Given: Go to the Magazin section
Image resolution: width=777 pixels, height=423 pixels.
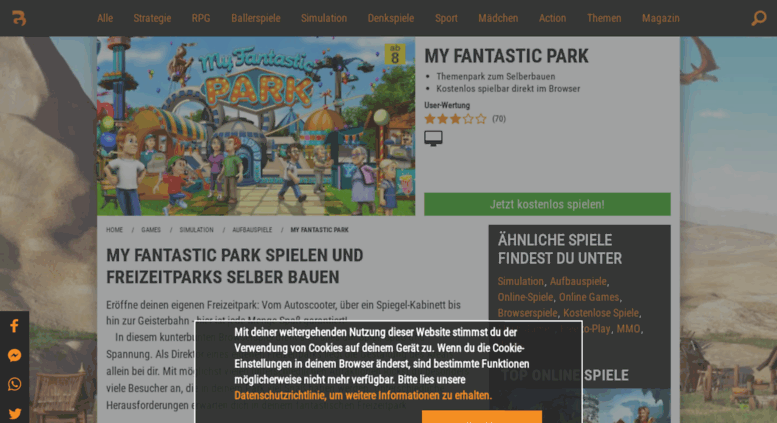Looking at the screenshot, I should click(660, 18).
